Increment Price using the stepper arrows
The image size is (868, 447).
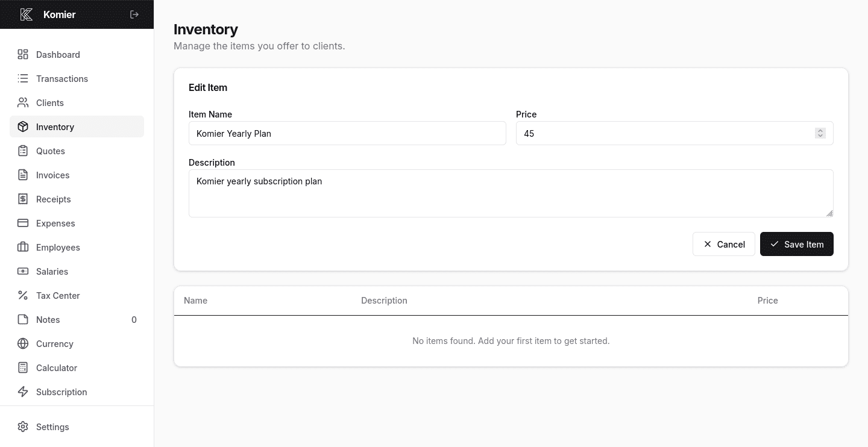point(820,131)
